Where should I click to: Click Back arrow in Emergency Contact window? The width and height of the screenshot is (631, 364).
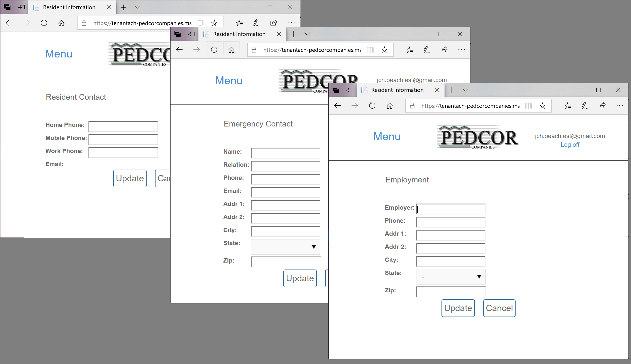click(x=179, y=50)
